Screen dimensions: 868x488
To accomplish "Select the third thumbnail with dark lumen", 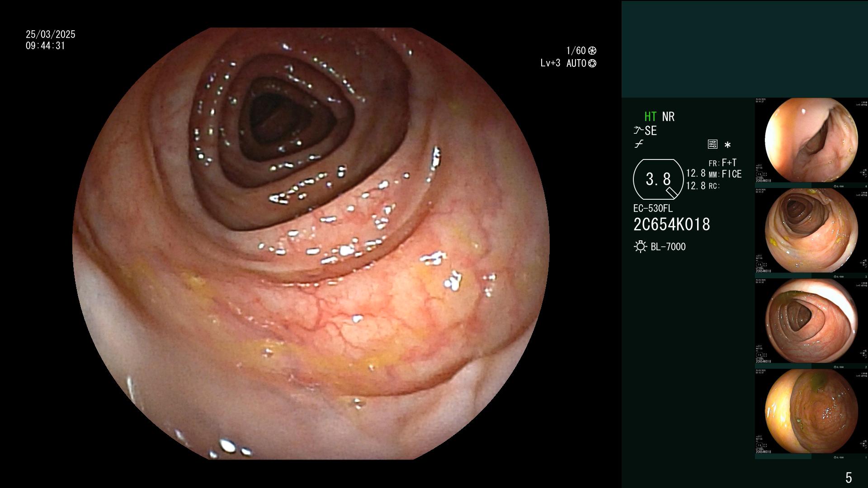I will point(811,321).
